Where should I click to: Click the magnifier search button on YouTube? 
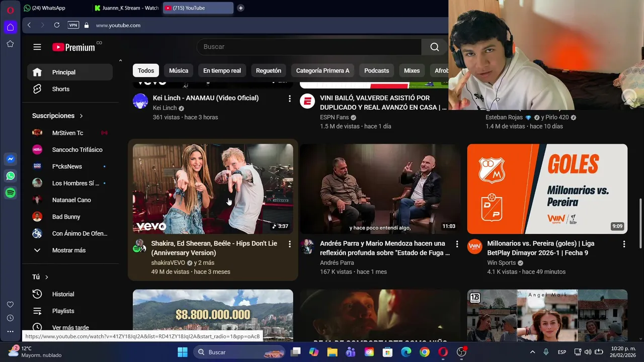[x=435, y=47]
